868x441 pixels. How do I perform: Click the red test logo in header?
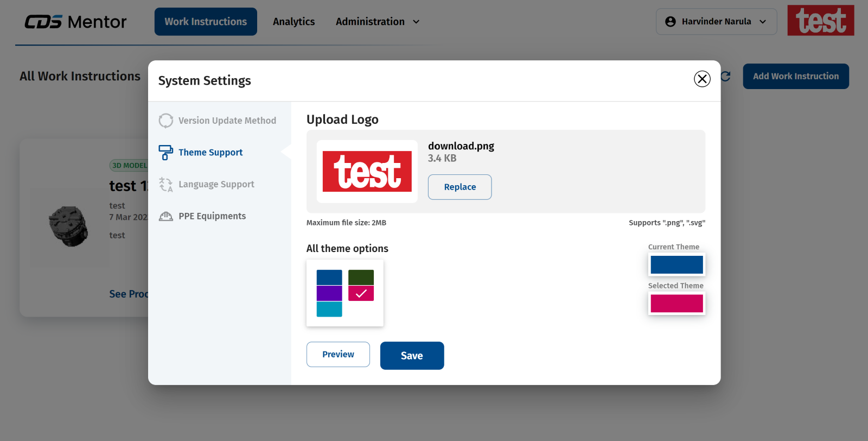click(820, 21)
